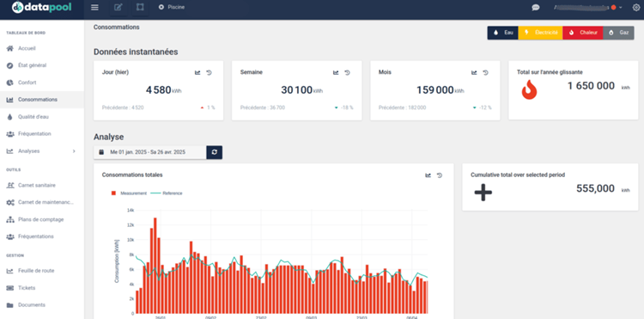Viewport: 644px width, 319px height.
Task: Click the Tickets icon
Action: pyautogui.click(x=9, y=288)
